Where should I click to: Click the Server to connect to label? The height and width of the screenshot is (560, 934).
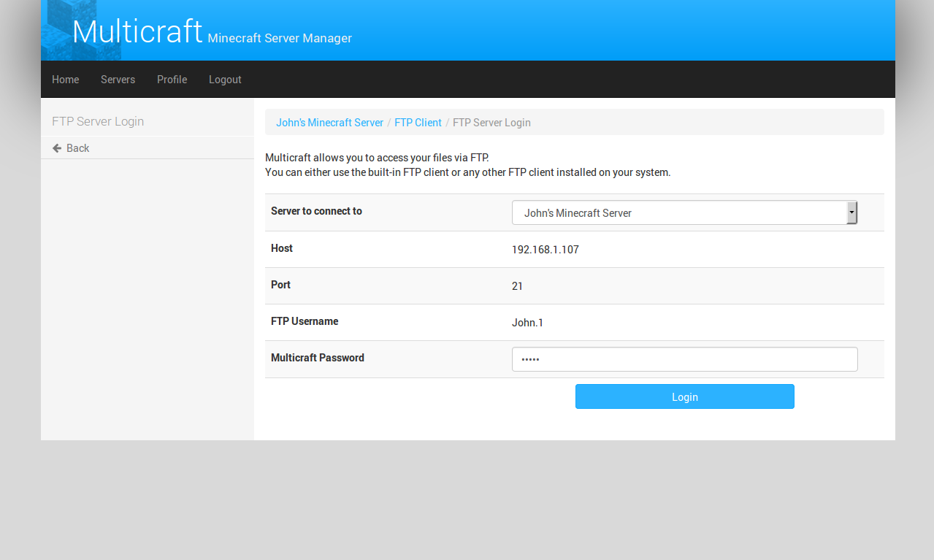316,211
